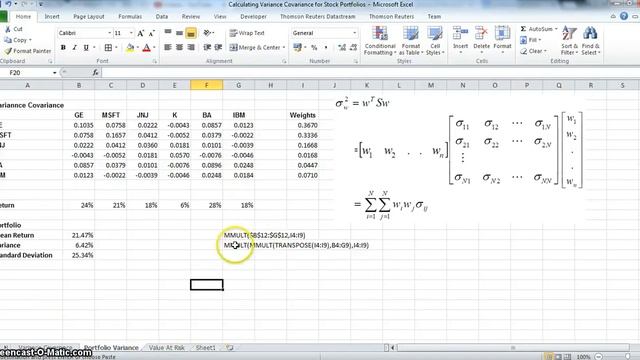
Task: Click the Decrease Font Size icon
Action: pyautogui.click(x=151, y=33)
